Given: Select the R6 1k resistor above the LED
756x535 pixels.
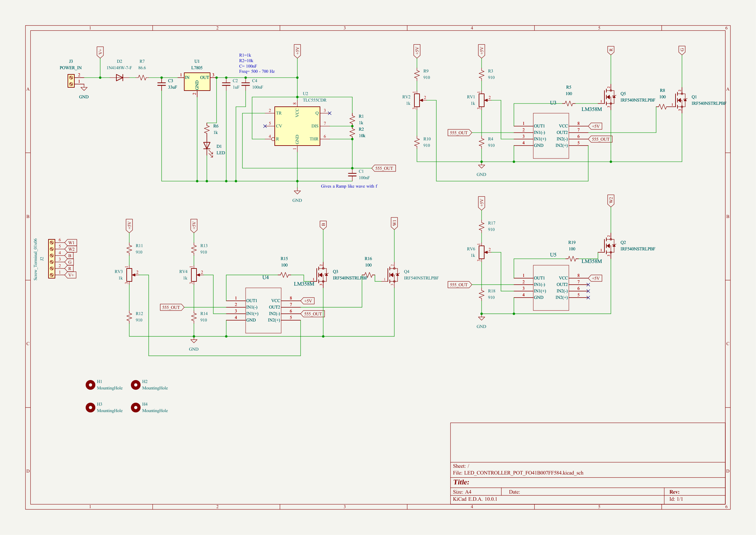Looking at the screenshot, I should [x=207, y=129].
